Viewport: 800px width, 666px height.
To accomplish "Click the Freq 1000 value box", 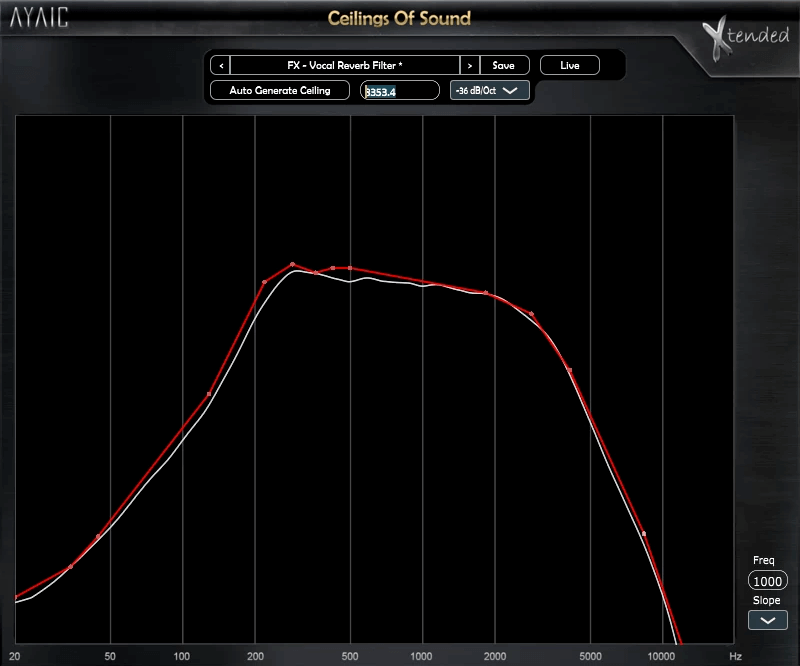I will click(767, 581).
